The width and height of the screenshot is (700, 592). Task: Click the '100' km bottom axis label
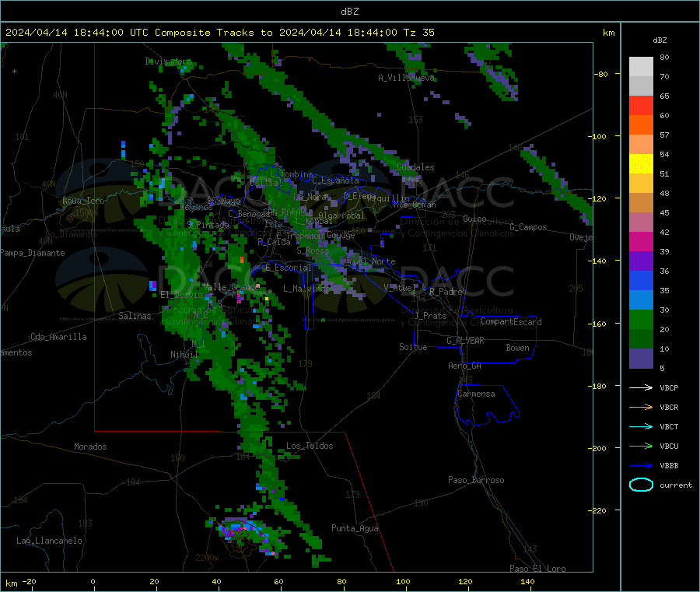pyautogui.click(x=403, y=581)
